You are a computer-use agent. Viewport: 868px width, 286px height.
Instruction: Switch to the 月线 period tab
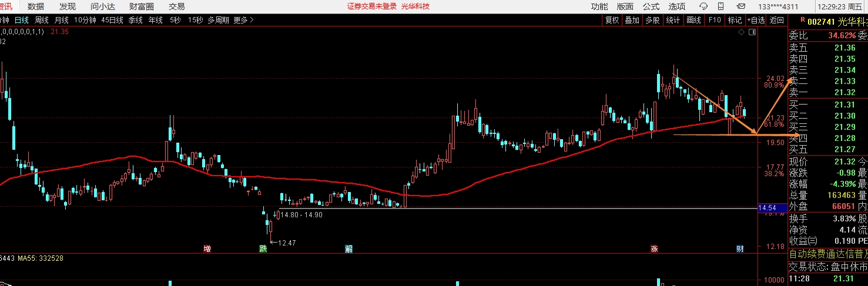point(62,20)
